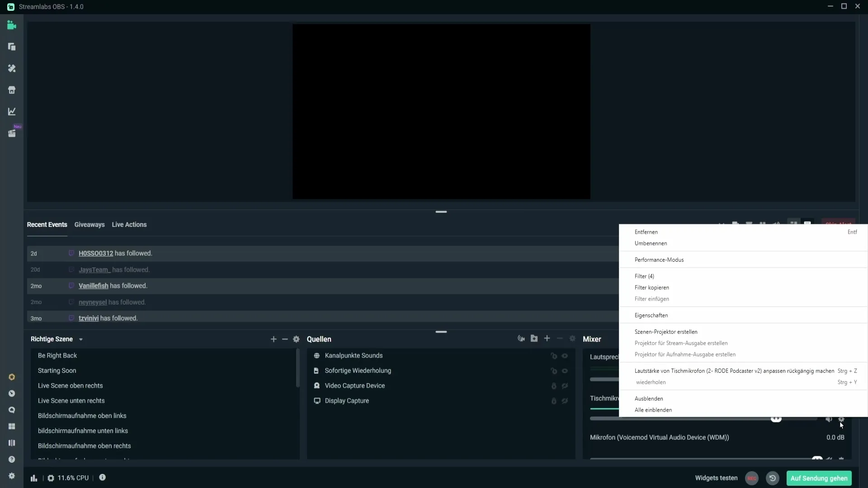Open the Themes brush icon
Screen dimensions: 868x488
(x=12, y=68)
